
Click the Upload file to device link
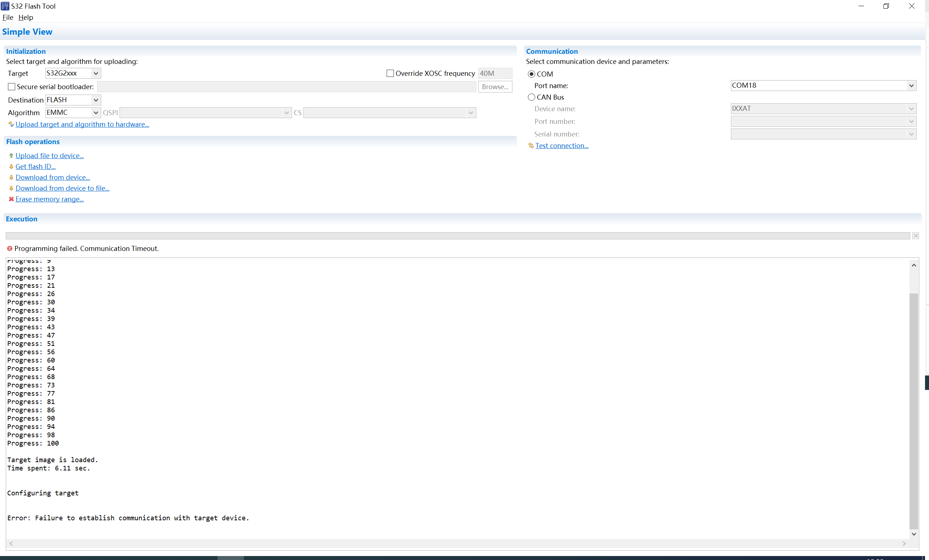50,156
